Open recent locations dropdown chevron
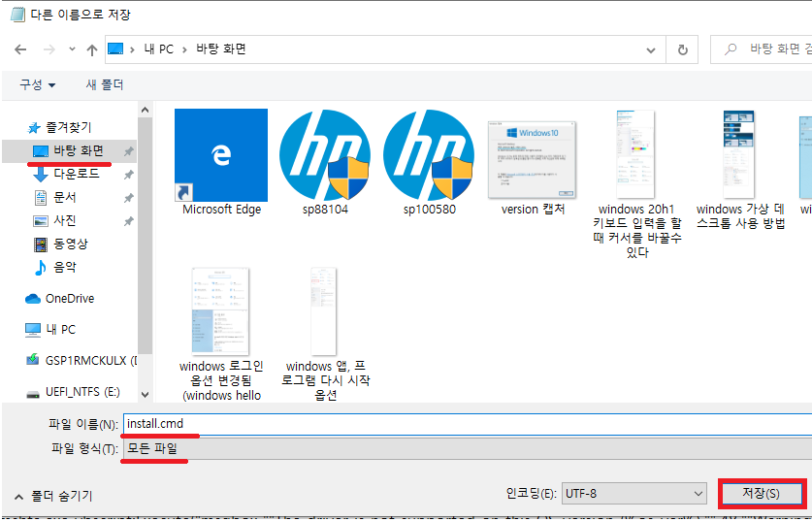Image resolution: width=812 pixels, height=521 pixels. 72,49
